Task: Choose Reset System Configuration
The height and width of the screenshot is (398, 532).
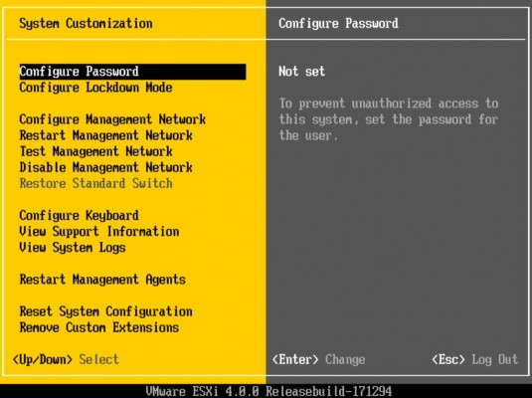Action: [x=105, y=311]
